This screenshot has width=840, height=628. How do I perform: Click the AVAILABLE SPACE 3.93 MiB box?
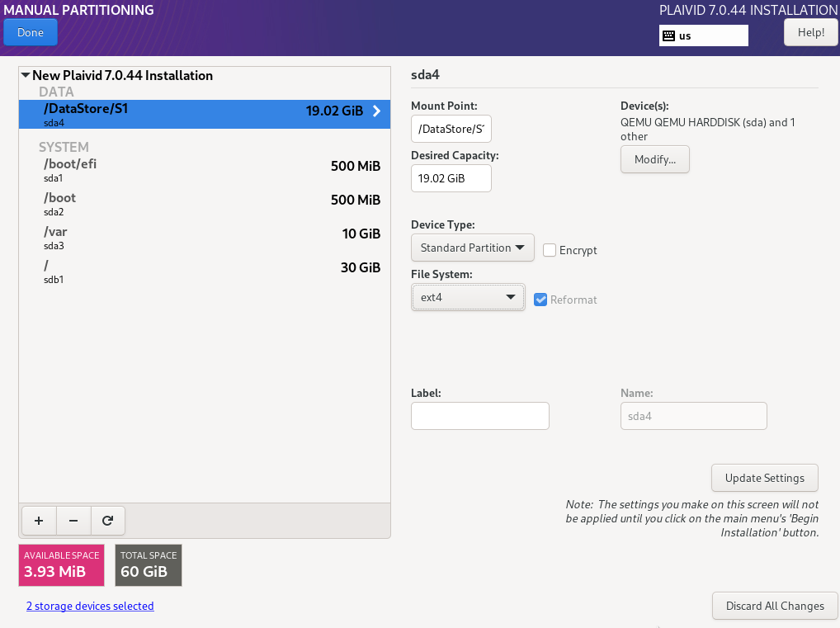click(62, 565)
